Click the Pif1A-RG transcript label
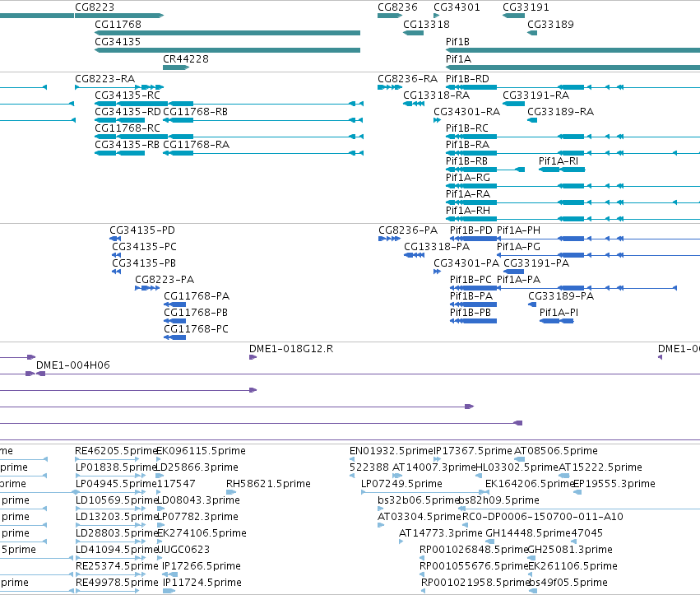This screenshot has height=595, width=700. pyautogui.click(x=468, y=178)
